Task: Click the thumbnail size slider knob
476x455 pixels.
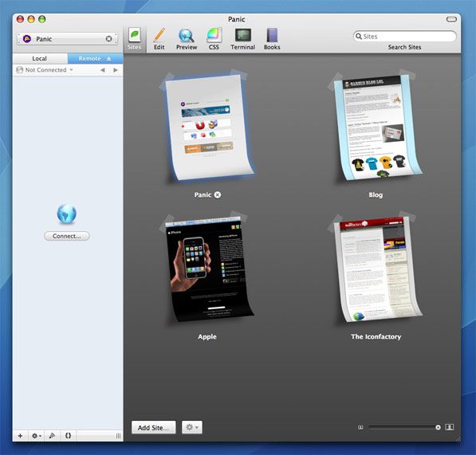Action: [438, 427]
